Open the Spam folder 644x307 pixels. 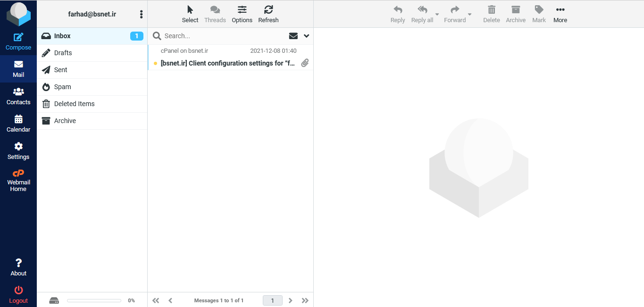[x=92, y=87]
